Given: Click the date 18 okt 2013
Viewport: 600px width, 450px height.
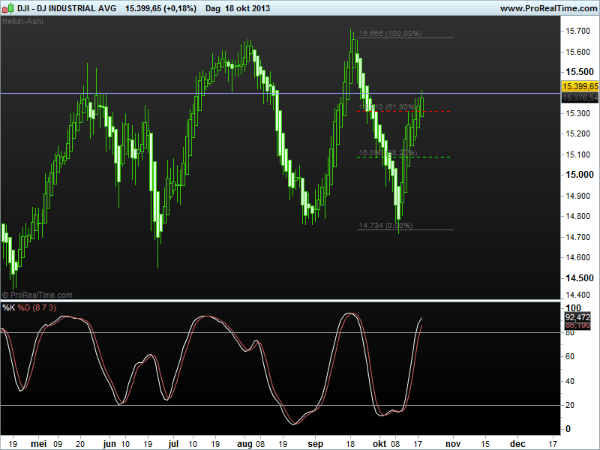Looking at the screenshot, I should (248, 8).
